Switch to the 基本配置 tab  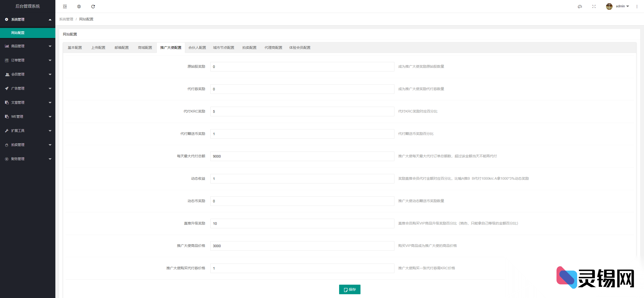75,48
